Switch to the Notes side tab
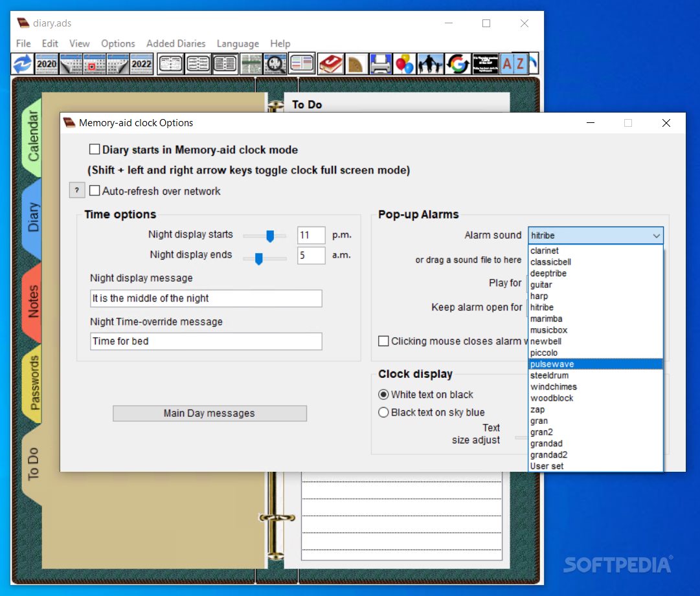This screenshot has height=596, width=700. 32,302
